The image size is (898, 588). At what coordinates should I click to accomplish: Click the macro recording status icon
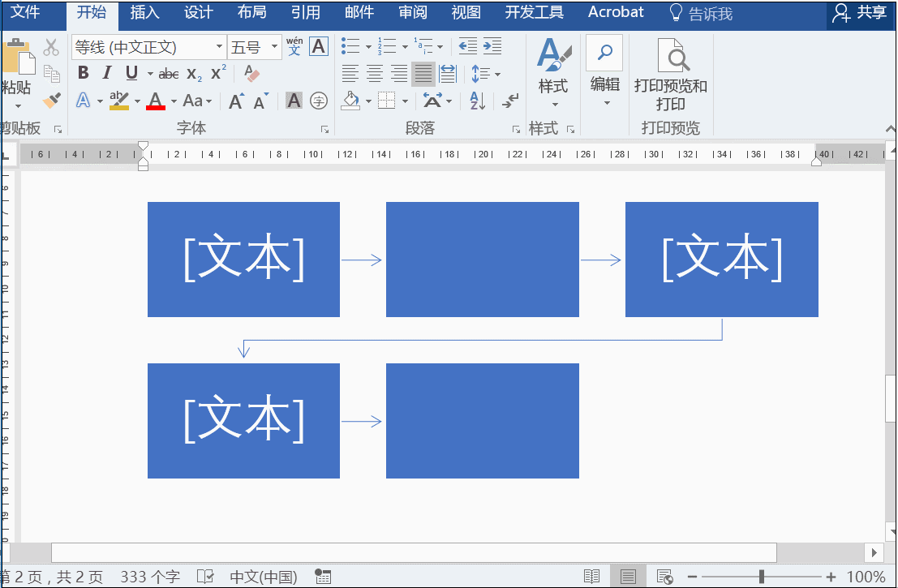(x=323, y=576)
